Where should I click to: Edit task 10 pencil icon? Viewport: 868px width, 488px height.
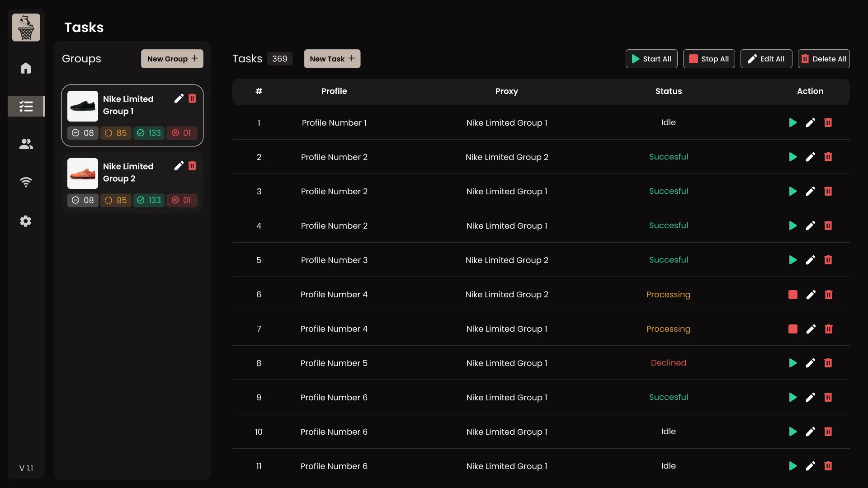pyautogui.click(x=811, y=432)
